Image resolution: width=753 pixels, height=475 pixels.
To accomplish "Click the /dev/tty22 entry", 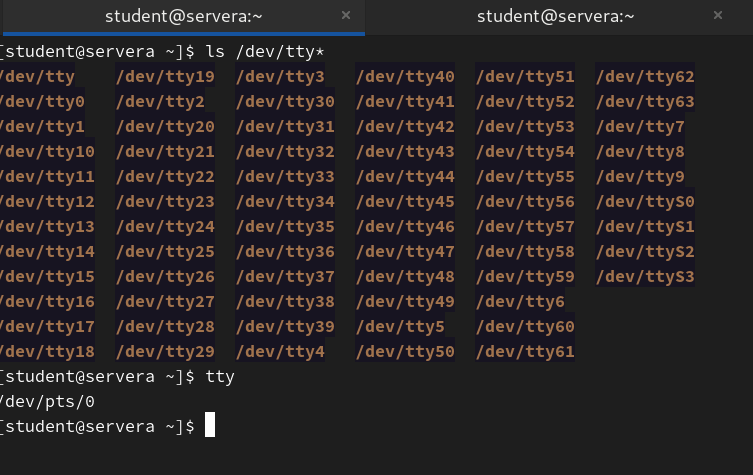I will pyautogui.click(x=165, y=176).
